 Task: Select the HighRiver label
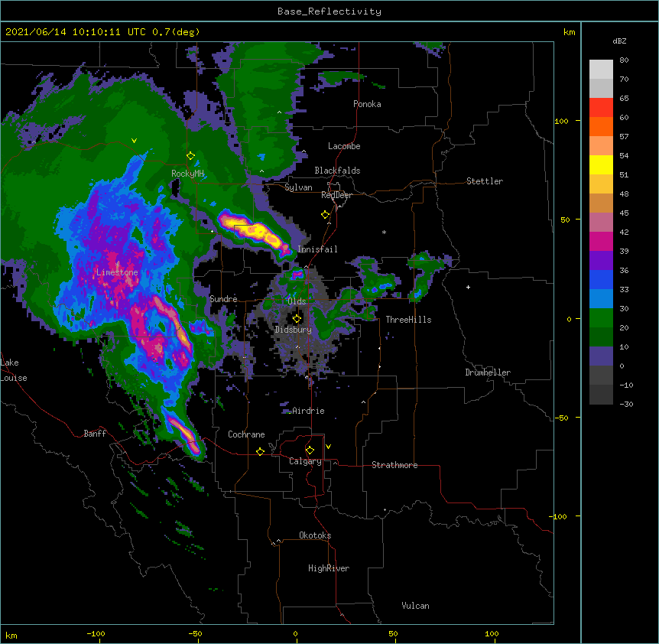tap(329, 568)
